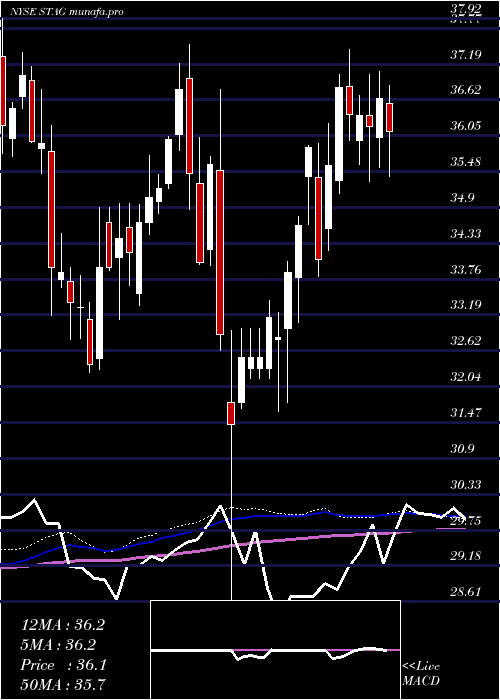Select the 30.33 price axis label

[465, 485]
